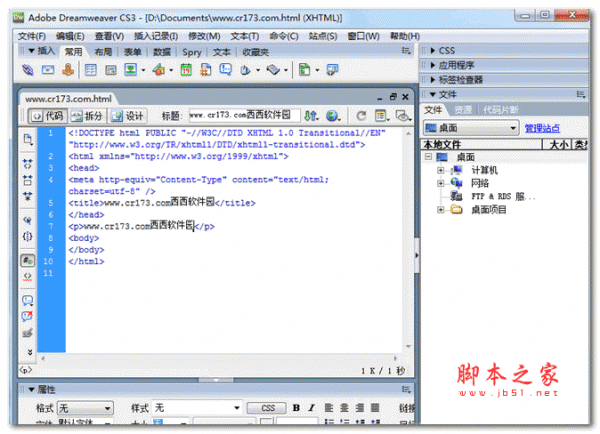Click the server-side include icon
Screen dimensions: 600x434
pos(206,70)
